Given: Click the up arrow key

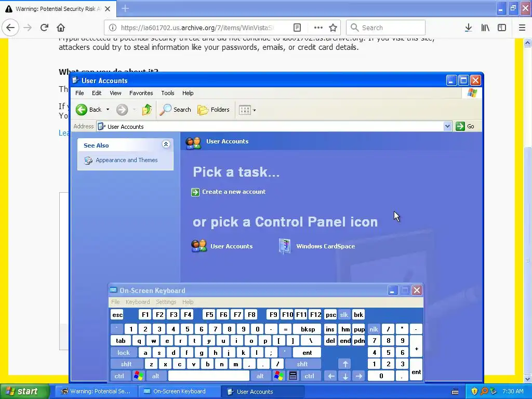Looking at the screenshot, I should tap(345, 364).
